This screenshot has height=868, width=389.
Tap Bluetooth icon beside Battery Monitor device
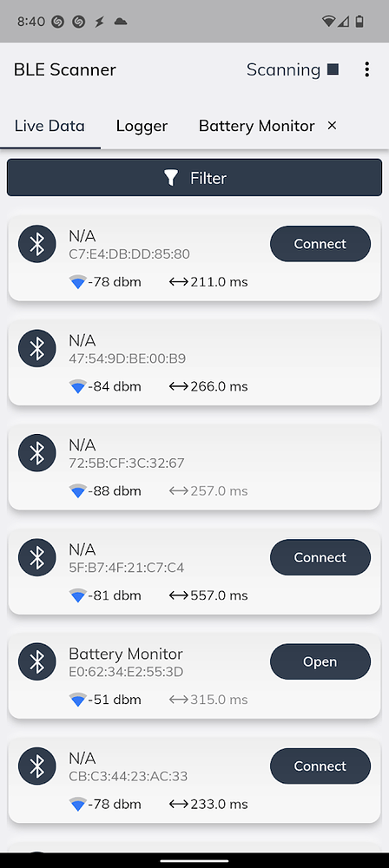[37, 661]
